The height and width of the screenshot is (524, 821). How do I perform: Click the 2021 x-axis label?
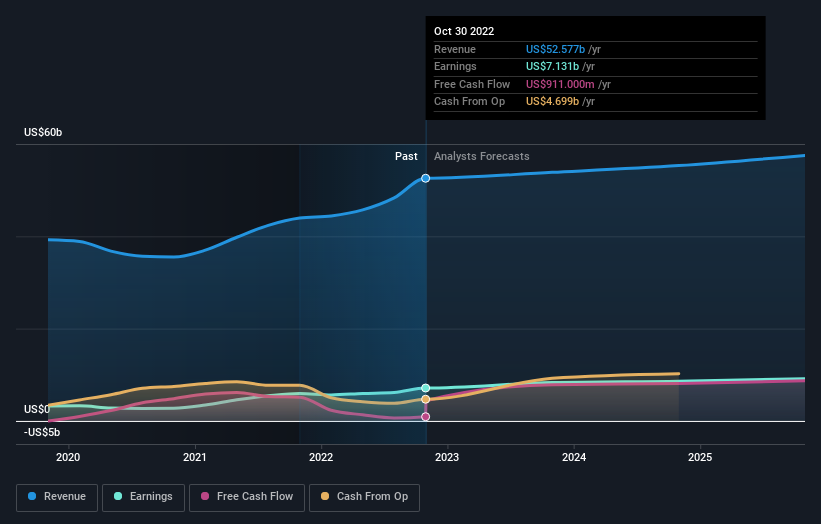pos(195,458)
